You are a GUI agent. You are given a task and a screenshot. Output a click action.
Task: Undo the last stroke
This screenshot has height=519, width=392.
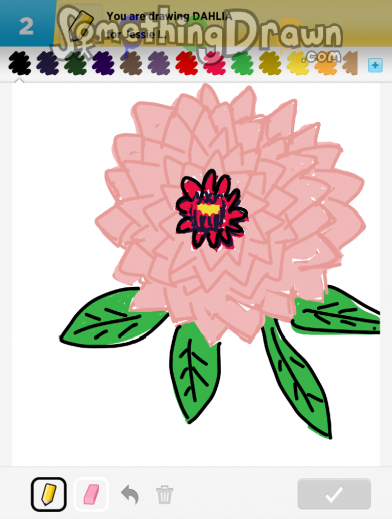[x=130, y=494]
